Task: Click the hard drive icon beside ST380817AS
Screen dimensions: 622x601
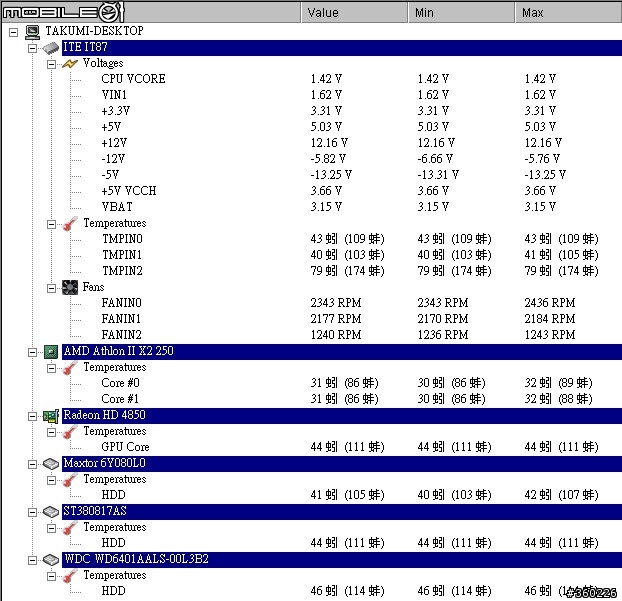Action: point(51,512)
